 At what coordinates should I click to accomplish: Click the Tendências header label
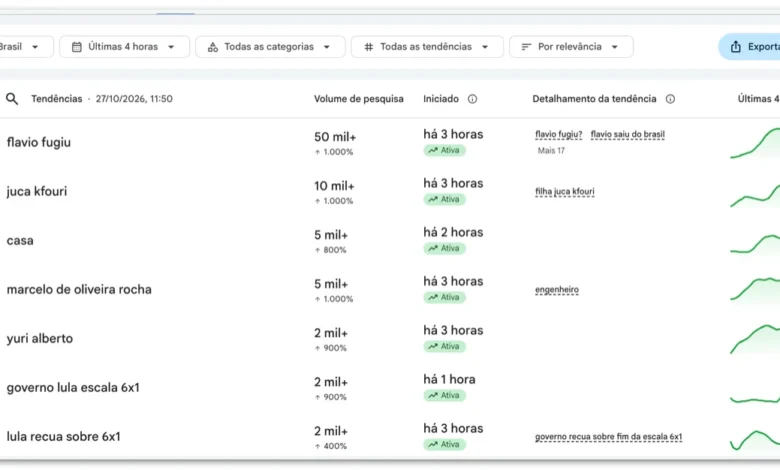[x=57, y=99]
